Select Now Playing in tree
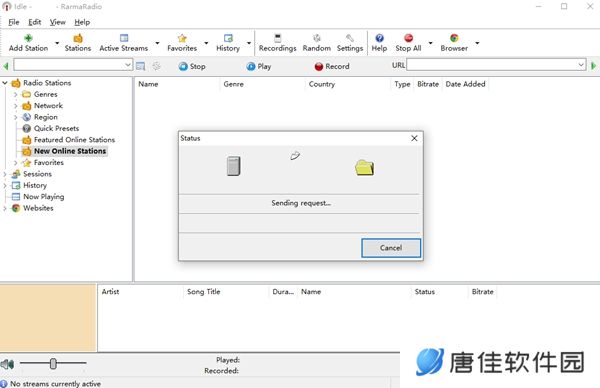Screen dimensions: 600x388 click(x=44, y=197)
